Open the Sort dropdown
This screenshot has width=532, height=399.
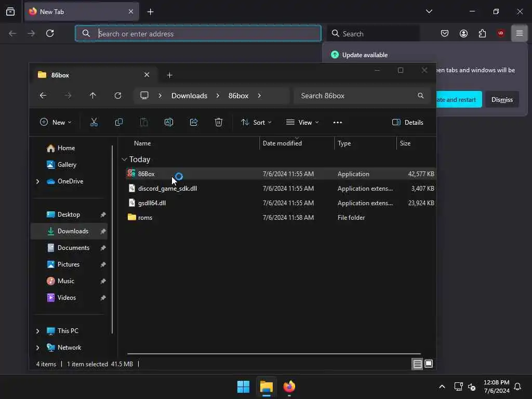pyautogui.click(x=256, y=123)
